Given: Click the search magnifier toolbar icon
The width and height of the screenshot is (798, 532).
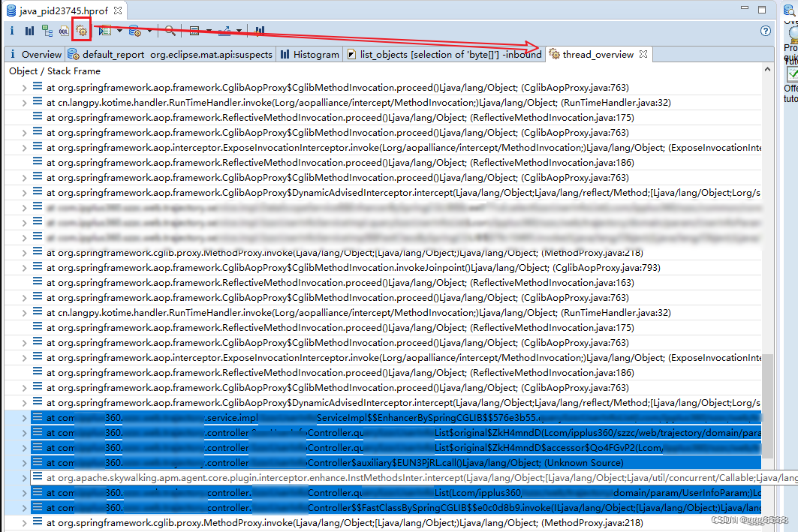Looking at the screenshot, I should coord(170,31).
